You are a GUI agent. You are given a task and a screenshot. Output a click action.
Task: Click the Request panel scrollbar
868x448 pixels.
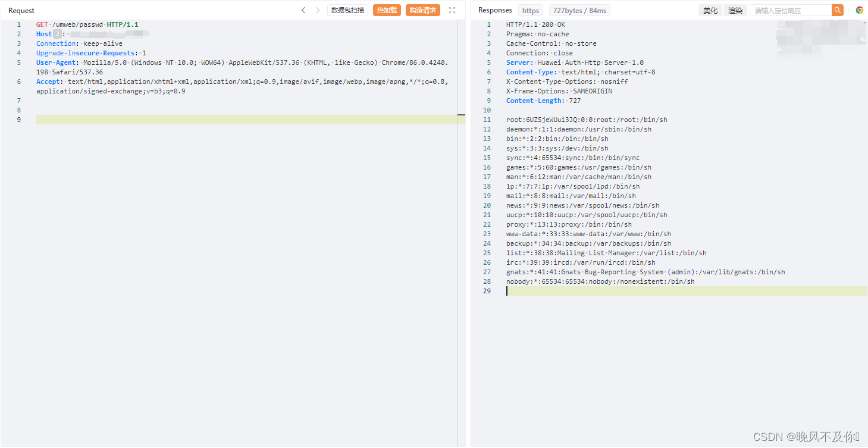461,114
